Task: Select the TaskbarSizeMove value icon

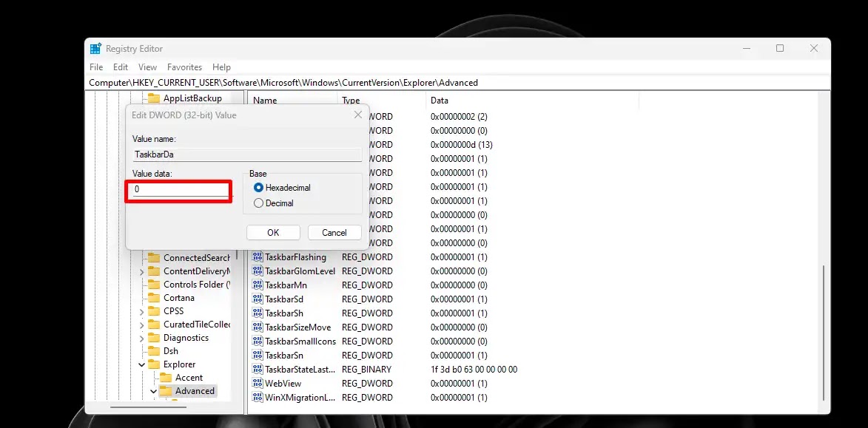Action: click(257, 327)
